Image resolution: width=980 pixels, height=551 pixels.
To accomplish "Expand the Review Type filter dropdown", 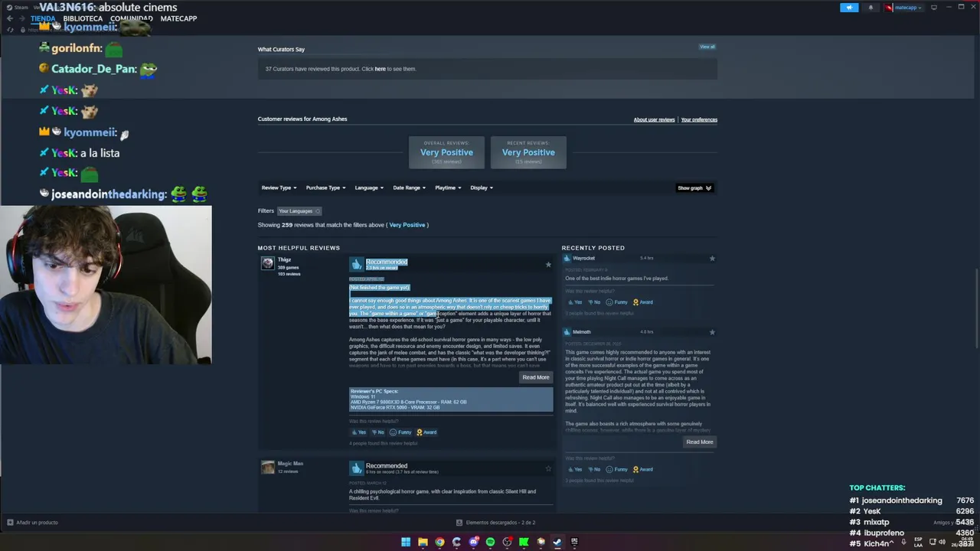I will (279, 187).
